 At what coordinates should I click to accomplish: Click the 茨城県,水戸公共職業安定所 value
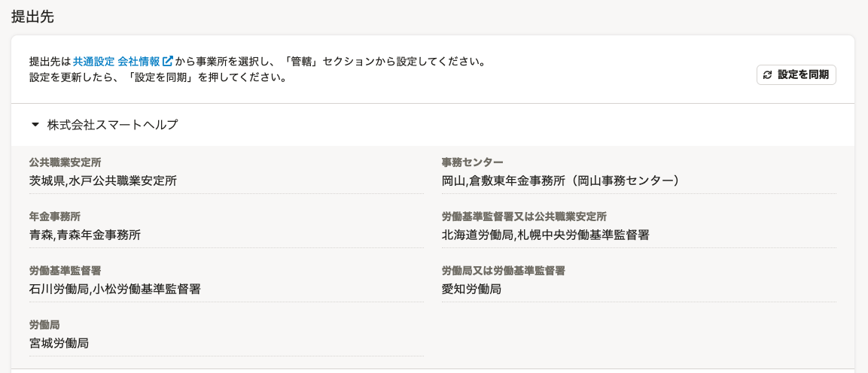click(103, 180)
